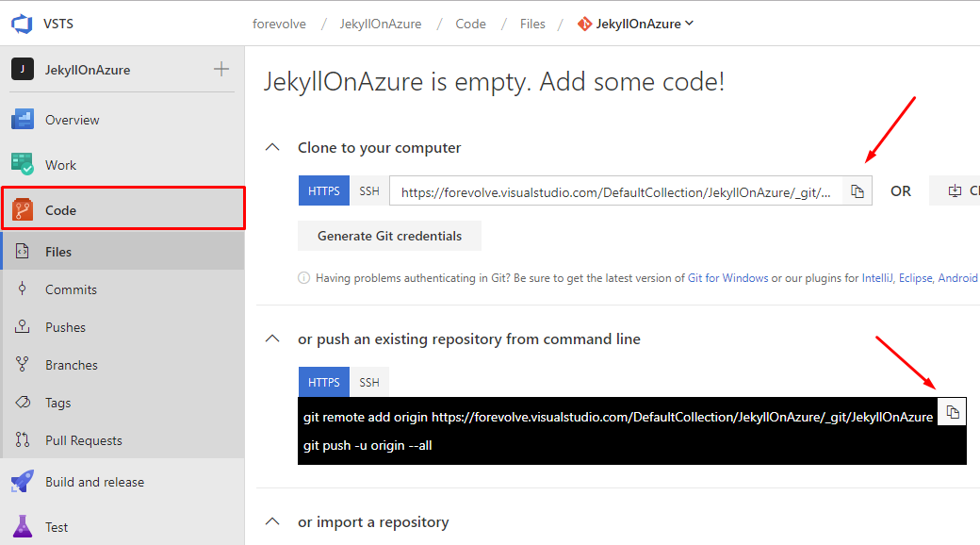Open the Work hub icon

[x=23, y=165]
